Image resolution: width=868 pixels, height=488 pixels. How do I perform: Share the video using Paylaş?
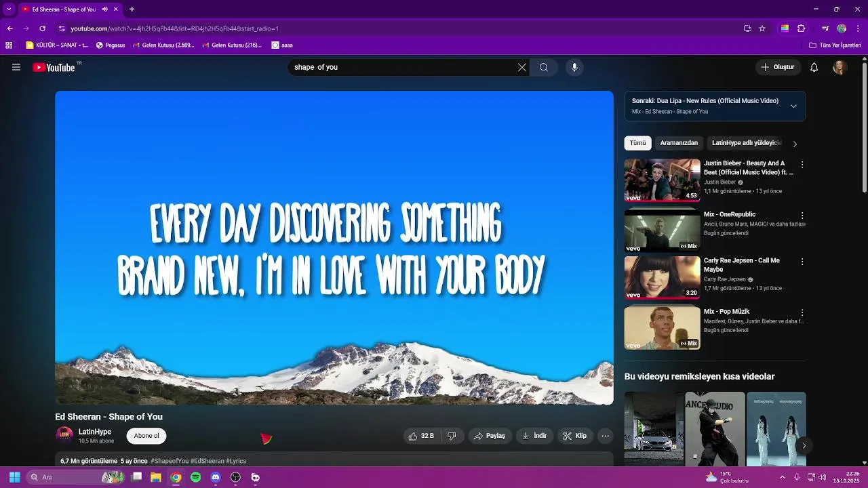coord(490,436)
